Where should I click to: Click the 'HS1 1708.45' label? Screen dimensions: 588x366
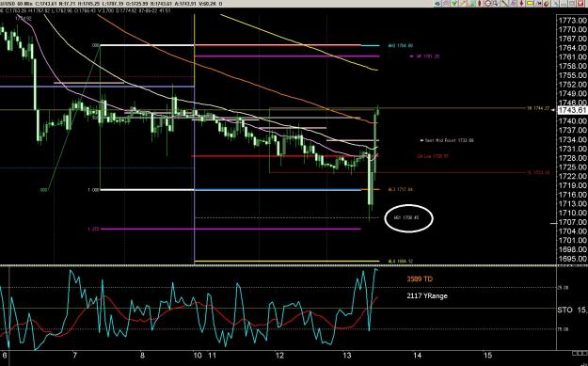tap(406, 217)
